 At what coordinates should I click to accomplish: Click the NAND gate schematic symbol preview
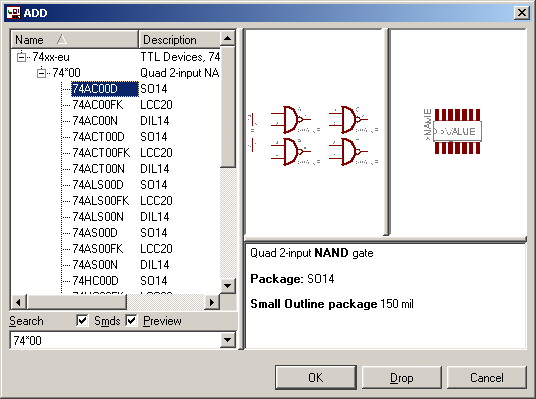pyautogui.click(x=313, y=135)
